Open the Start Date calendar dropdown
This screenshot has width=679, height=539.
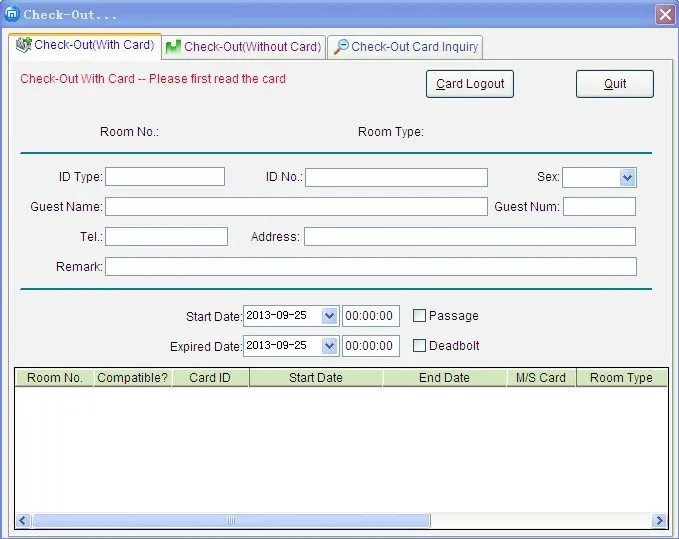coord(330,316)
